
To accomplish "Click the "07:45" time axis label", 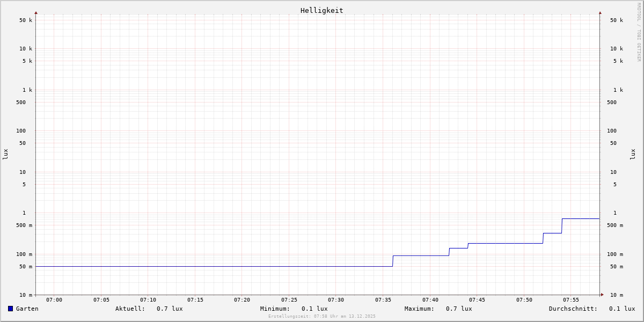I will point(477,300).
